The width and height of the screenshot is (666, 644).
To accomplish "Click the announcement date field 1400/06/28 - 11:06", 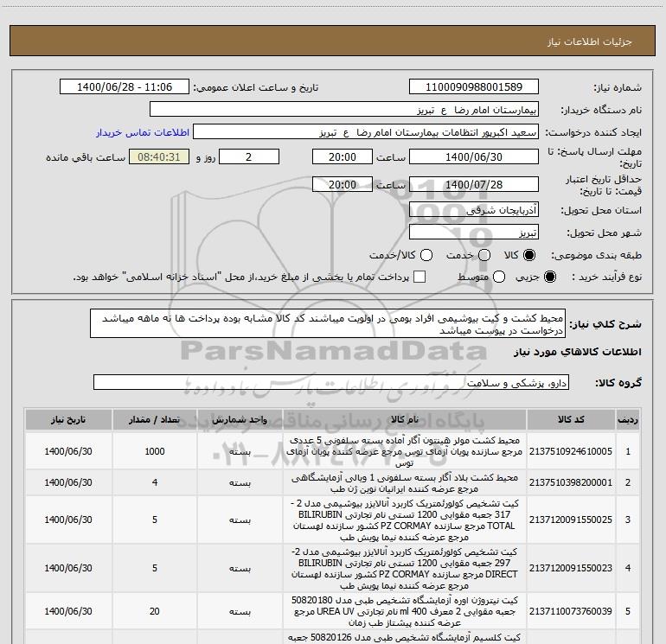I will click(125, 86).
